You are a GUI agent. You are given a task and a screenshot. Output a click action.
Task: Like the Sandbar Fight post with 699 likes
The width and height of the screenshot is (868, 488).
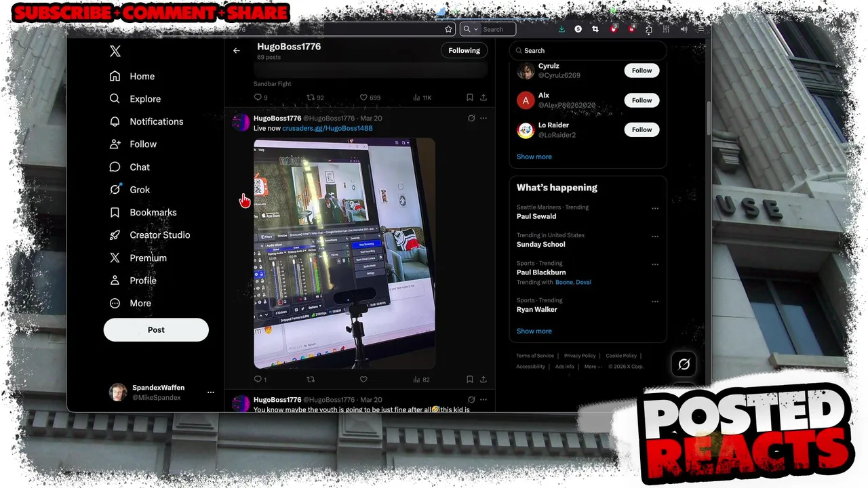[x=370, y=98]
